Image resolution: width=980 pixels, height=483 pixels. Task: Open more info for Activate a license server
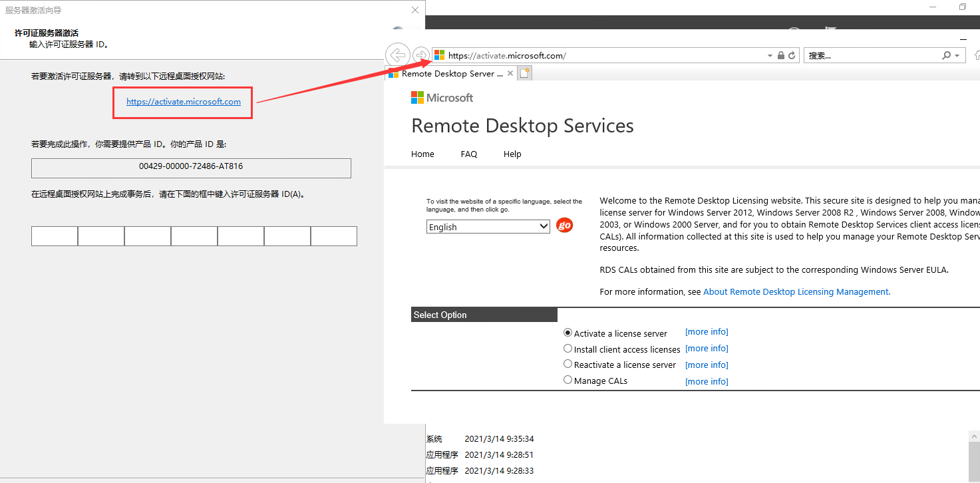(707, 332)
